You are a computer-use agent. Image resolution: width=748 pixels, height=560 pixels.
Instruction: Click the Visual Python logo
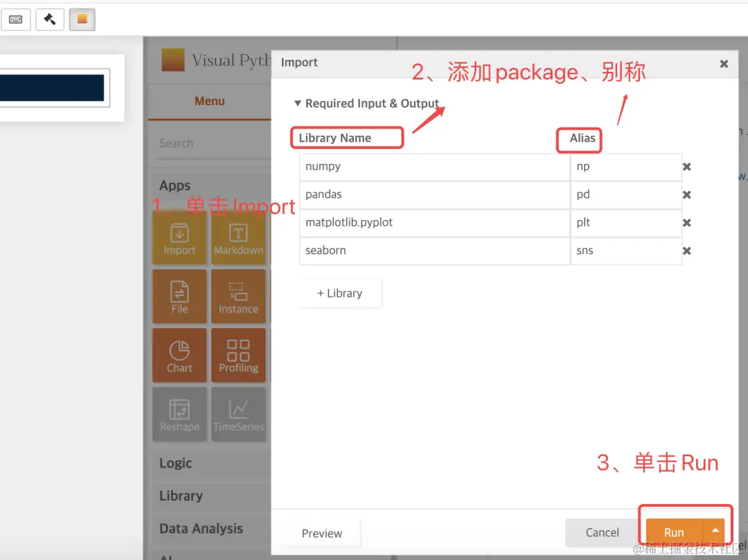click(173, 60)
